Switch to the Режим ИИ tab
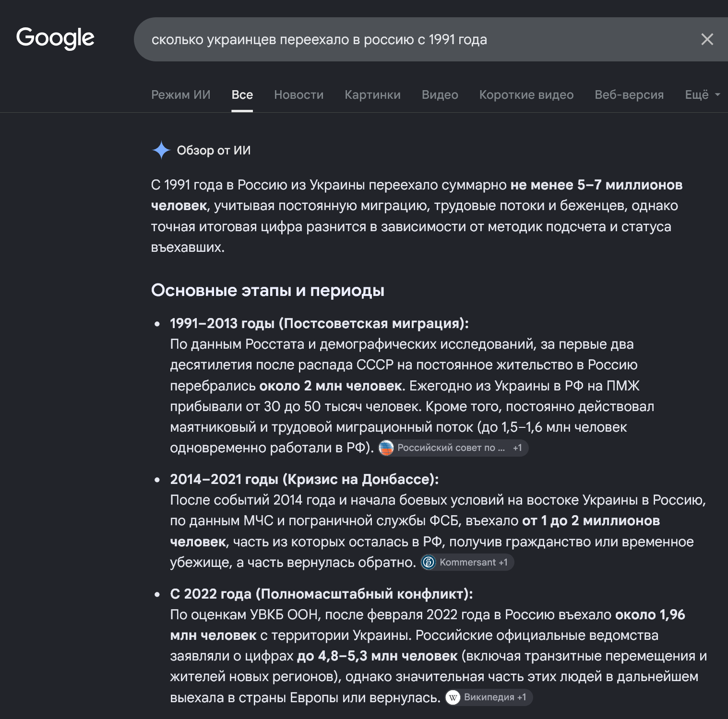The image size is (728, 719). click(x=181, y=94)
